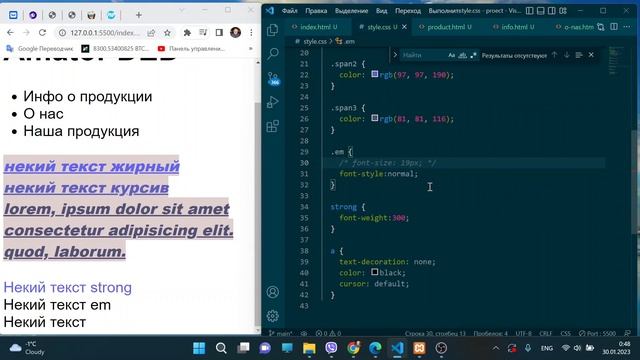Screen dimensions: 640x360
Task: Switch to the info.html tab
Action: point(513,27)
